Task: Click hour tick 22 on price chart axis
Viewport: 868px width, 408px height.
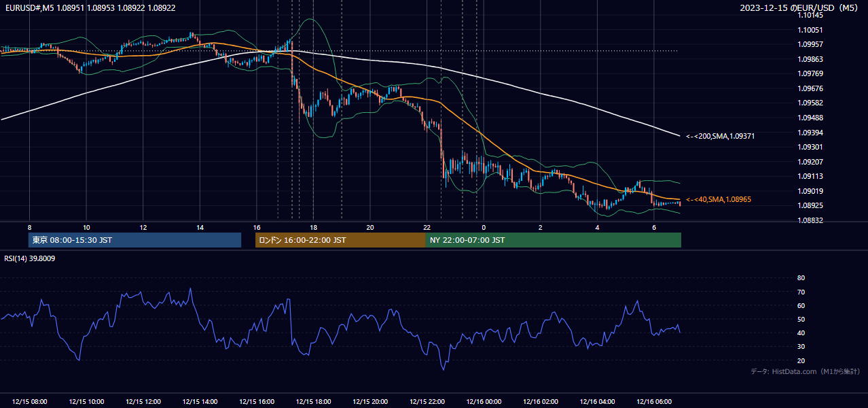Action: 427,227
